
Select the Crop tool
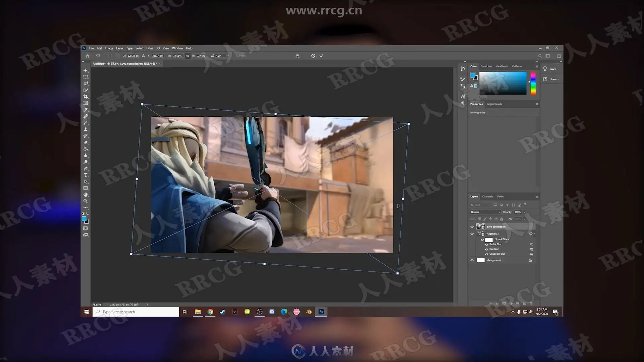86,97
